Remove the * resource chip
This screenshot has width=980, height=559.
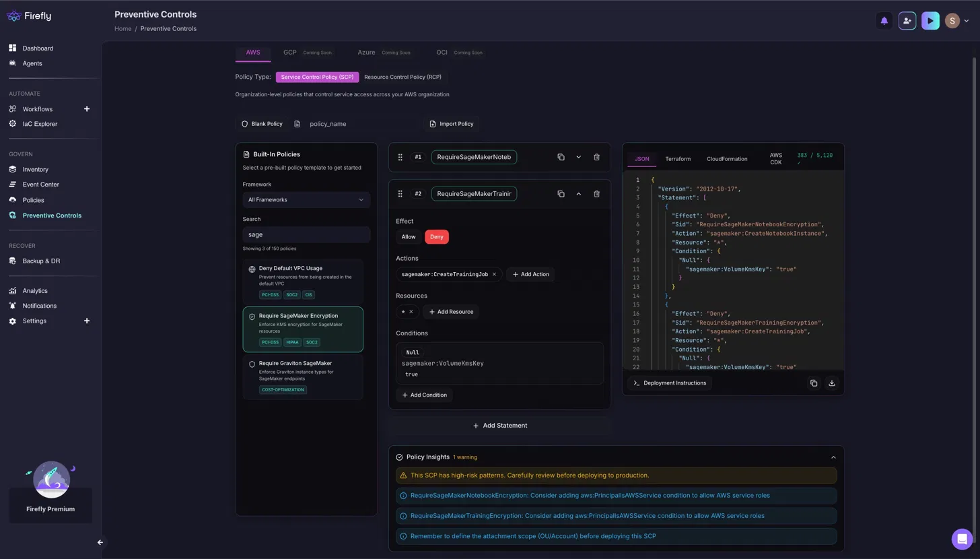tap(411, 312)
